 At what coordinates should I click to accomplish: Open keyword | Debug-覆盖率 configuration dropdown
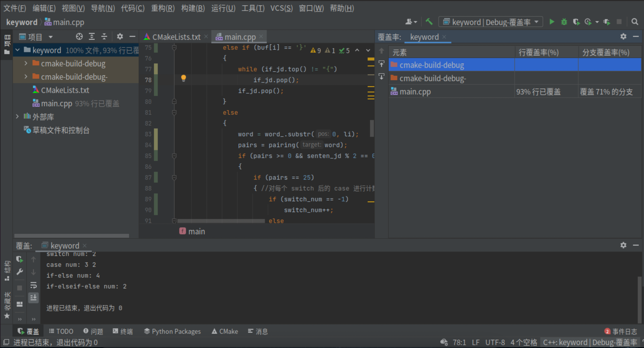(491, 22)
